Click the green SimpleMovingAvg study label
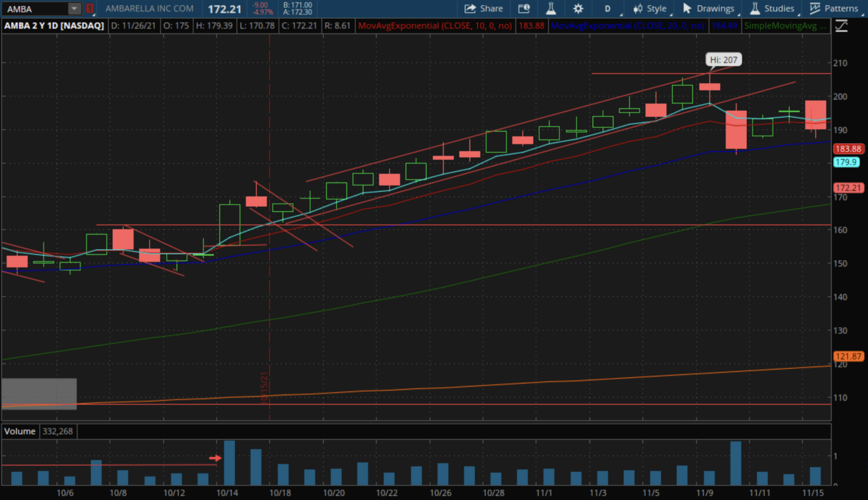The width and height of the screenshot is (868, 500). pyautogui.click(x=784, y=26)
